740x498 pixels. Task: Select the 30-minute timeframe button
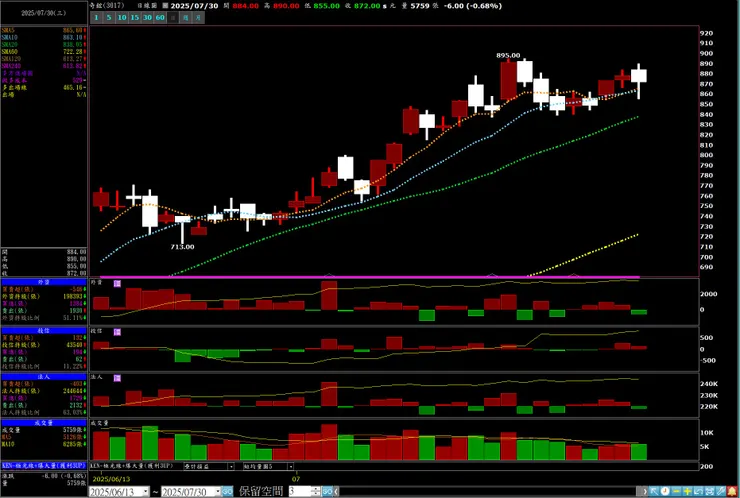coord(147,17)
